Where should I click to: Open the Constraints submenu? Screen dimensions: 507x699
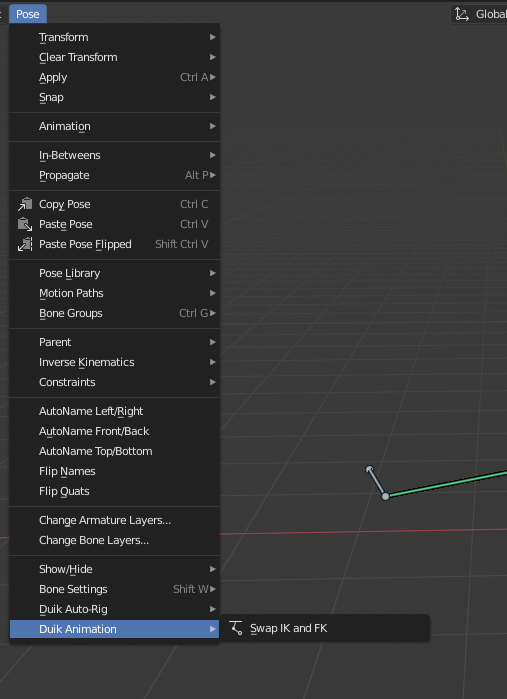pos(115,382)
